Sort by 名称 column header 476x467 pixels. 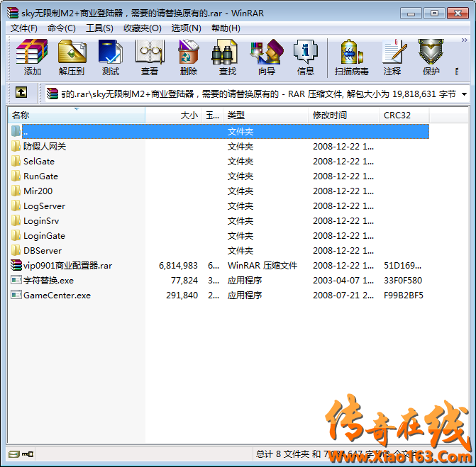tap(76, 116)
